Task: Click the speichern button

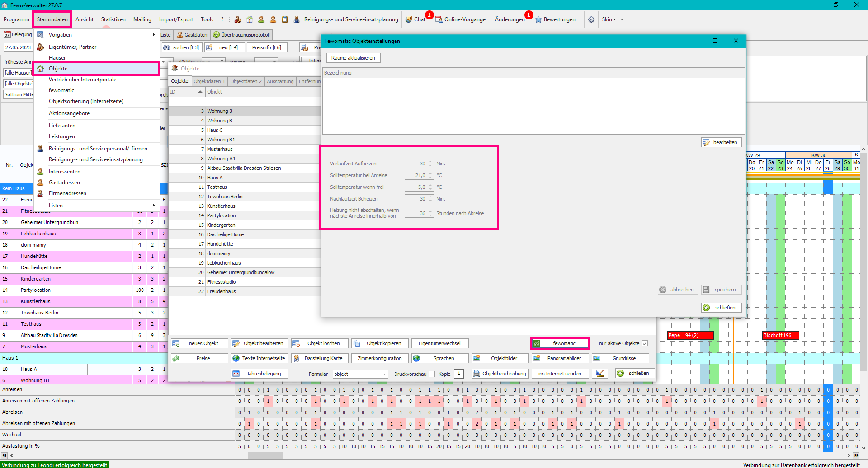Action: point(721,290)
